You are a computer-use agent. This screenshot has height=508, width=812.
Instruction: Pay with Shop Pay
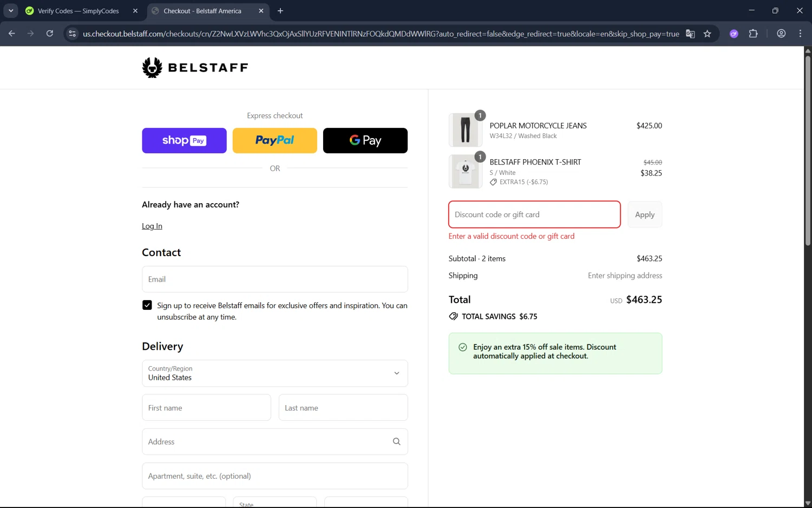point(184,141)
